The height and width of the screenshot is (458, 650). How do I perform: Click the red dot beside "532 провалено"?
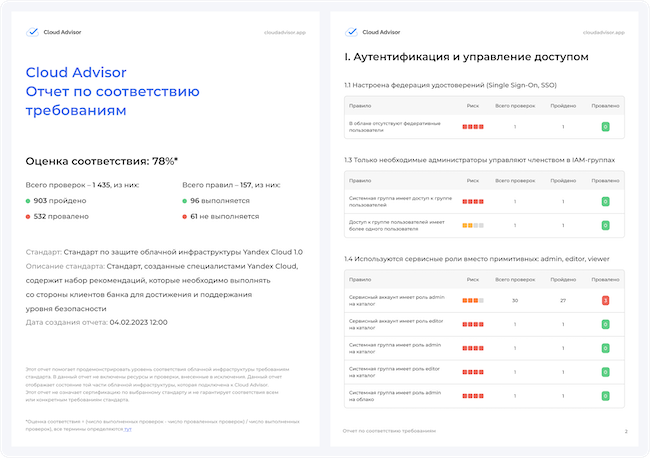[29, 216]
